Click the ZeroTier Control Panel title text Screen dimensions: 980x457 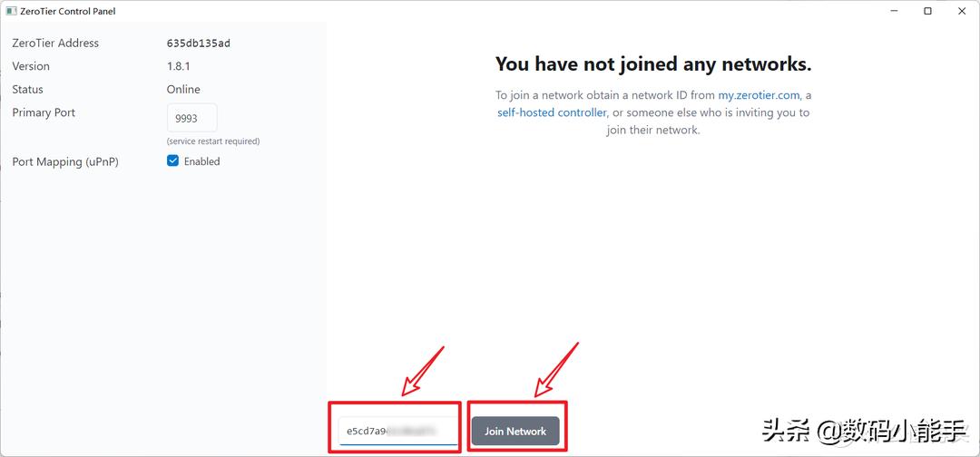click(x=68, y=12)
